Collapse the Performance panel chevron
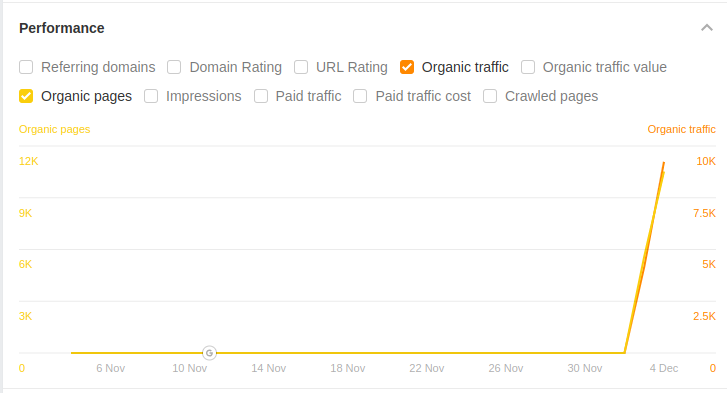This screenshot has width=727, height=393. [707, 28]
